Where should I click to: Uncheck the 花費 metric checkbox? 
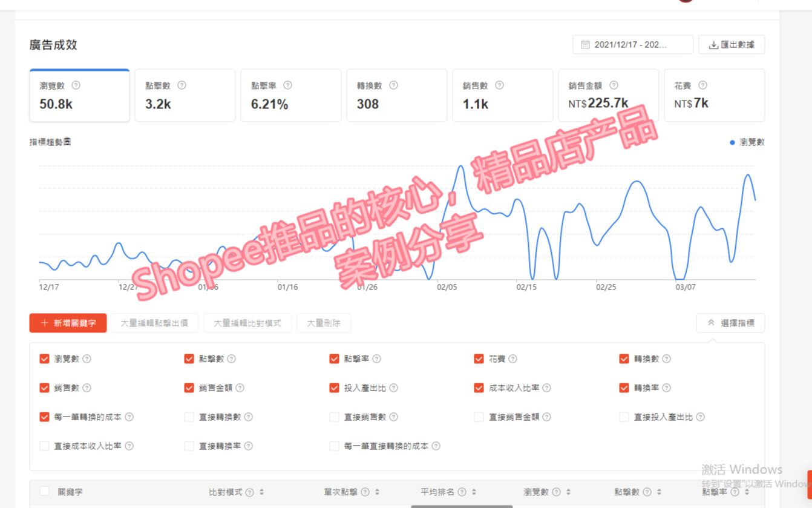(479, 359)
